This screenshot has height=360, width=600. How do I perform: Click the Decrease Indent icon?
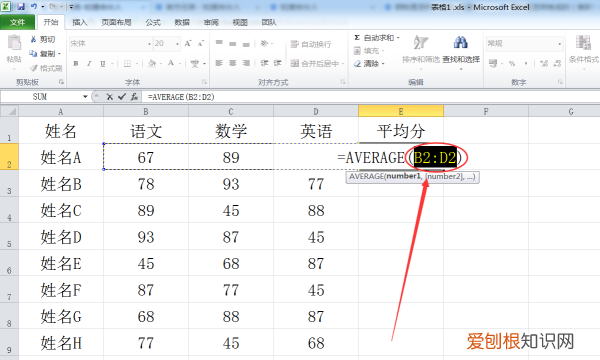click(x=264, y=63)
